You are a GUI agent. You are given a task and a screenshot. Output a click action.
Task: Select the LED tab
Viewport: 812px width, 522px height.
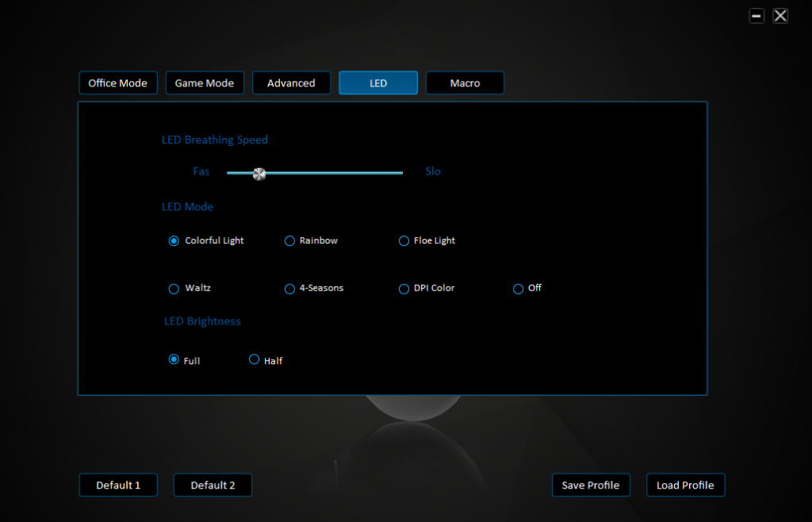click(x=378, y=83)
